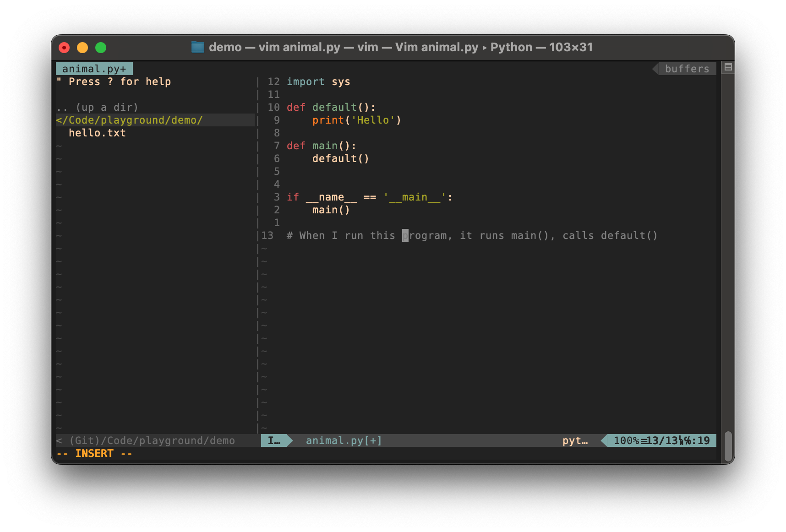This screenshot has height=532, width=786.
Task: Switch to the animal.py+ tab
Action: pos(94,68)
